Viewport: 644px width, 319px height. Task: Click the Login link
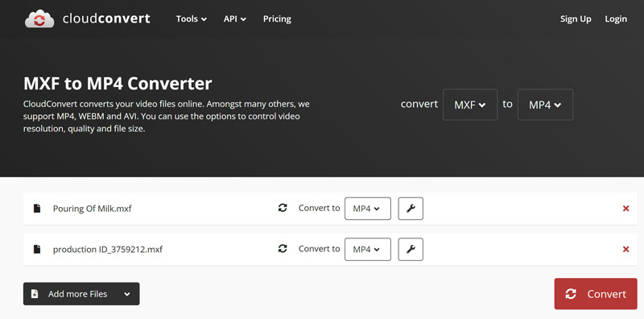click(x=616, y=19)
